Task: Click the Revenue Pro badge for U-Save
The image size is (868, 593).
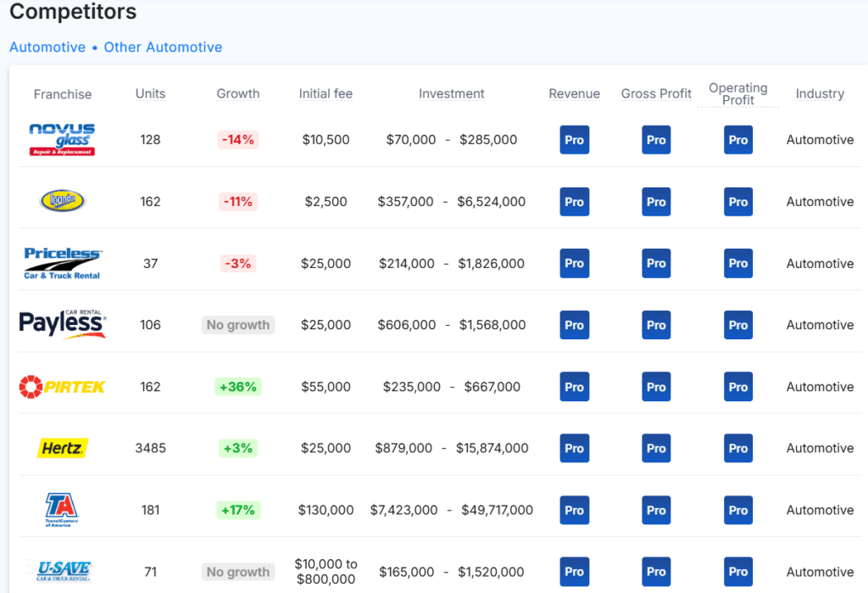Action: pos(575,572)
